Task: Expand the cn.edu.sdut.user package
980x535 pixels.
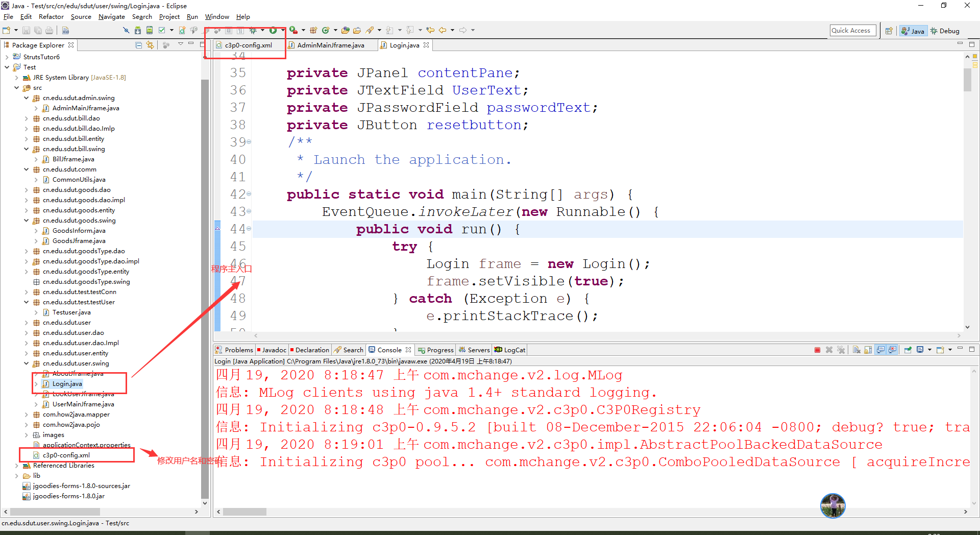Action: pyautogui.click(x=27, y=323)
